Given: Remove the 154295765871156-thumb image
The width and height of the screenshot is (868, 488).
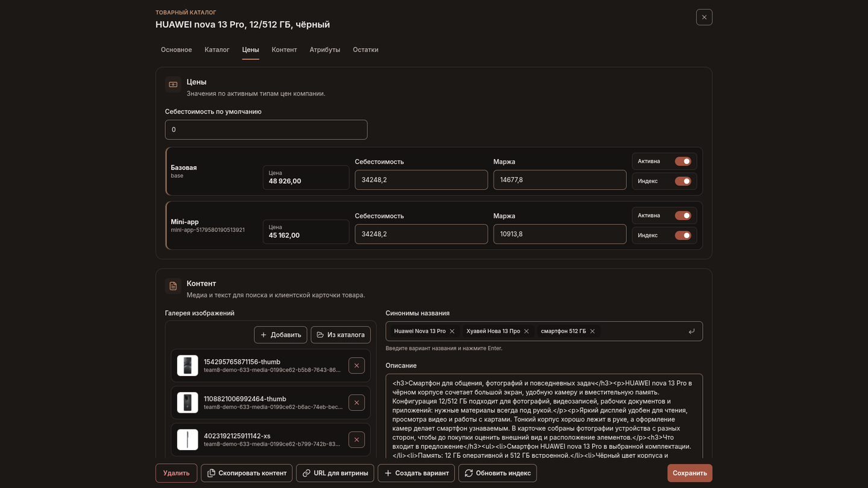Looking at the screenshot, I should point(356,366).
